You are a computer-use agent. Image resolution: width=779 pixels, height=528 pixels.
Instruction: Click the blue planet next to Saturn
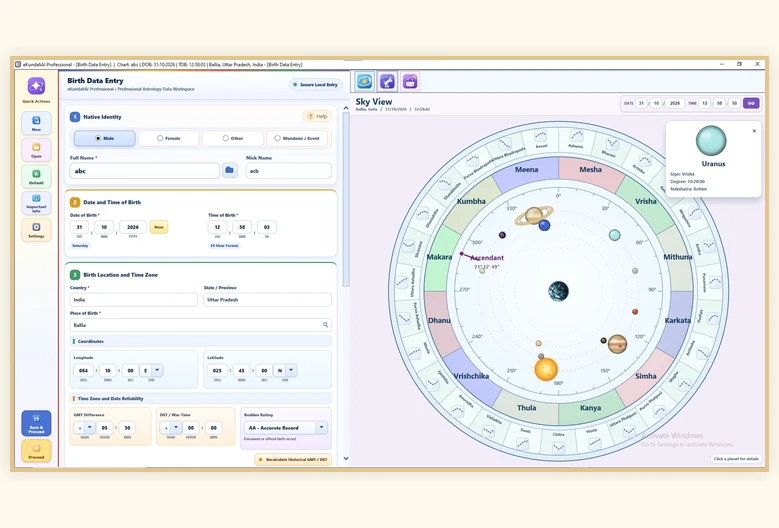pyautogui.click(x=545, y=226)
